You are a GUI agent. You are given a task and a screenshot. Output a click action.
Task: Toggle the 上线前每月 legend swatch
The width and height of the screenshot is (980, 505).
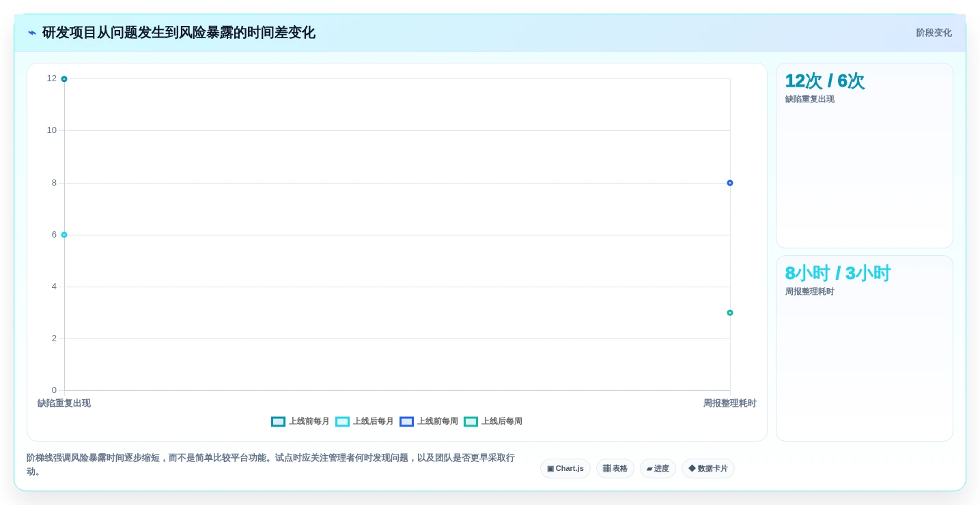tap(278, 422)
